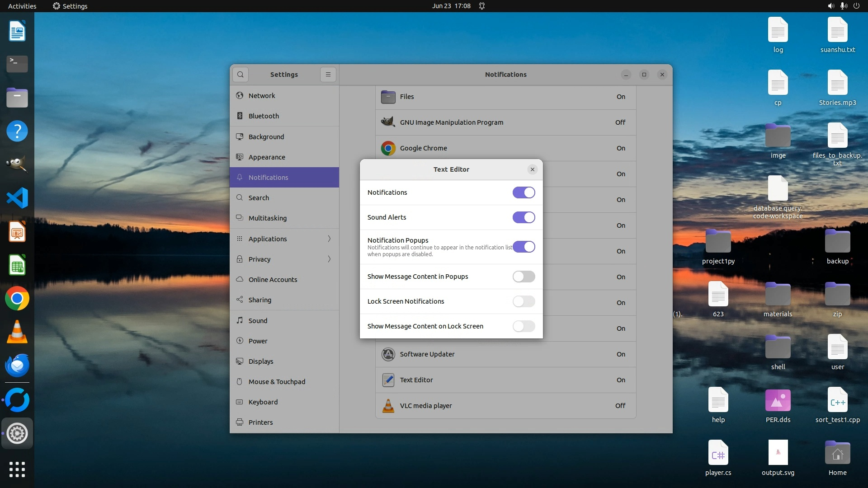Disable the Notifications toggle
This screenshot has height=488, width=868.
[x=524, y=192]
